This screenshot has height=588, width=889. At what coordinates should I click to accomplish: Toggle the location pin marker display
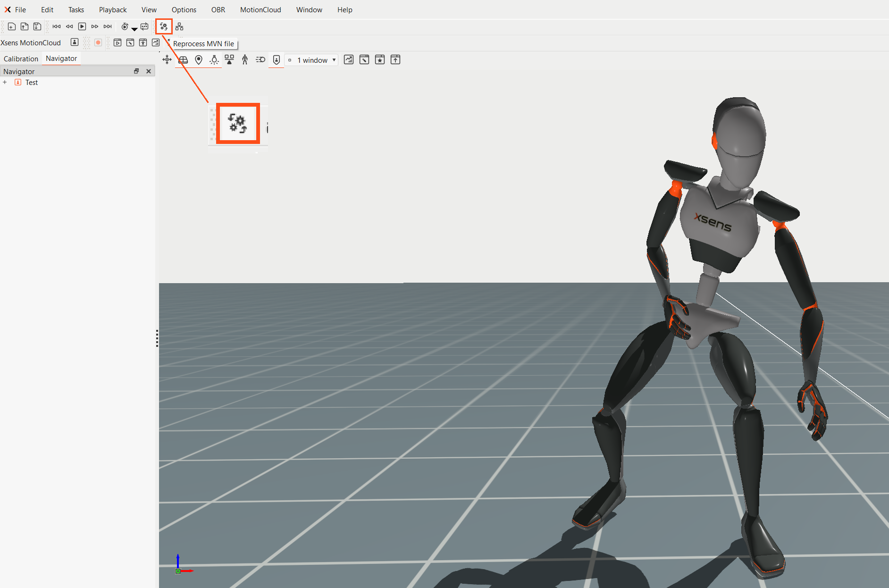[x=199, y=60]
